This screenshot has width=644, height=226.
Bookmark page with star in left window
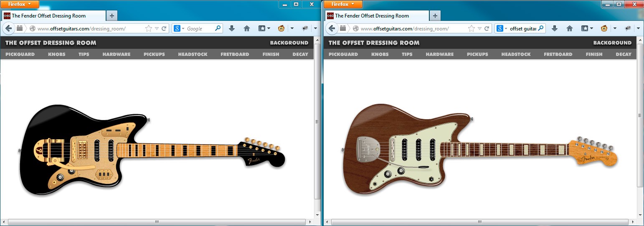[x=148, y=29]
